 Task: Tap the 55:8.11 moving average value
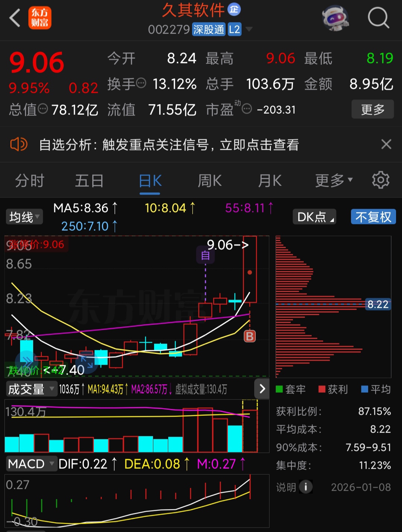pos(249,208)
